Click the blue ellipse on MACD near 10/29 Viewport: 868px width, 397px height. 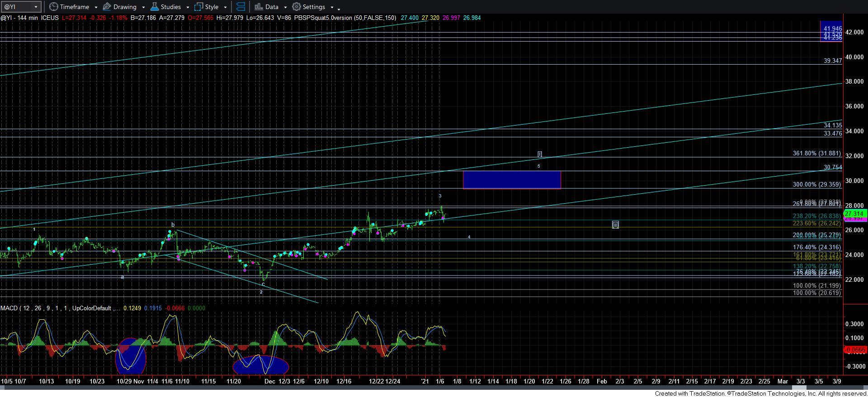click(131, 357)
